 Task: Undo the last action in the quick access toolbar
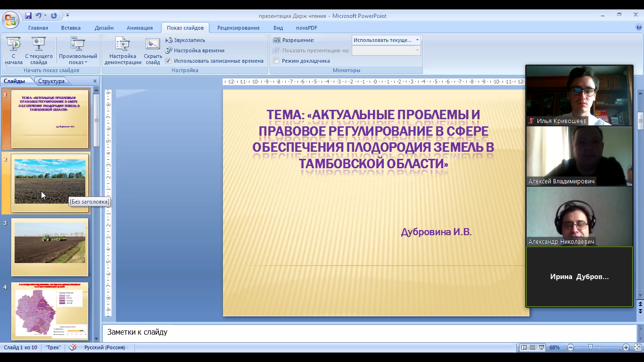click(39, 16)
